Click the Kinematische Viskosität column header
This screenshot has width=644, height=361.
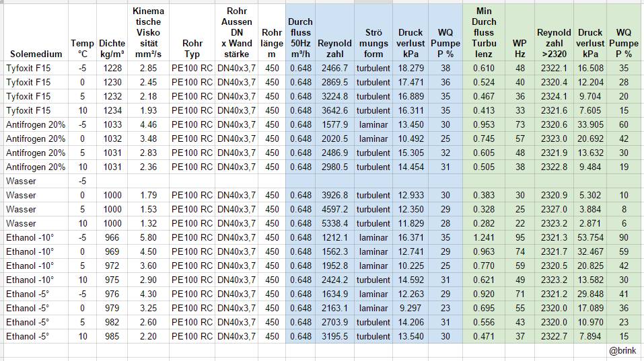[148, 32]
